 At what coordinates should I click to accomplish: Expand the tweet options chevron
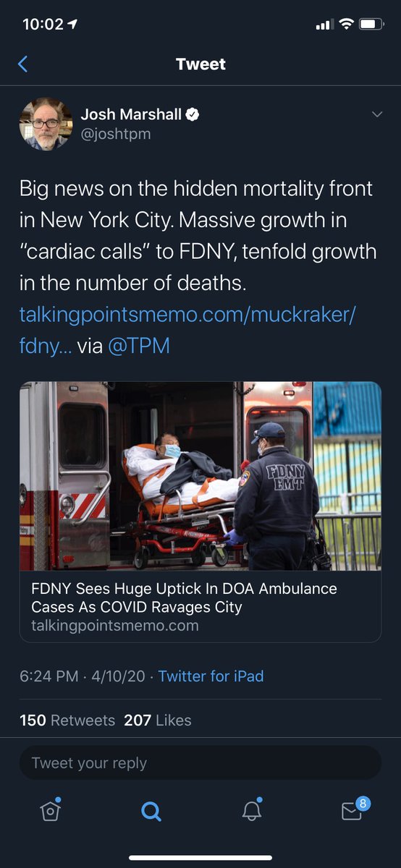click(x=376, y=114)
